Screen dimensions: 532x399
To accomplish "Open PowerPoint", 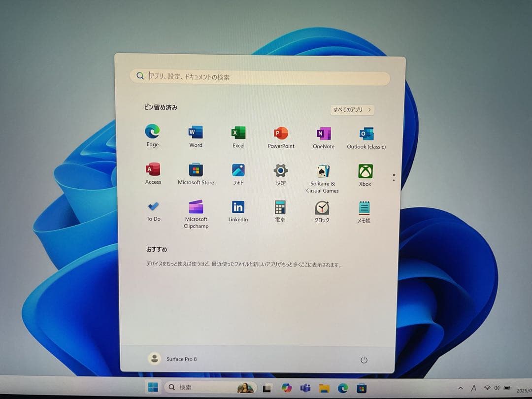I will (x=280, y=132).
